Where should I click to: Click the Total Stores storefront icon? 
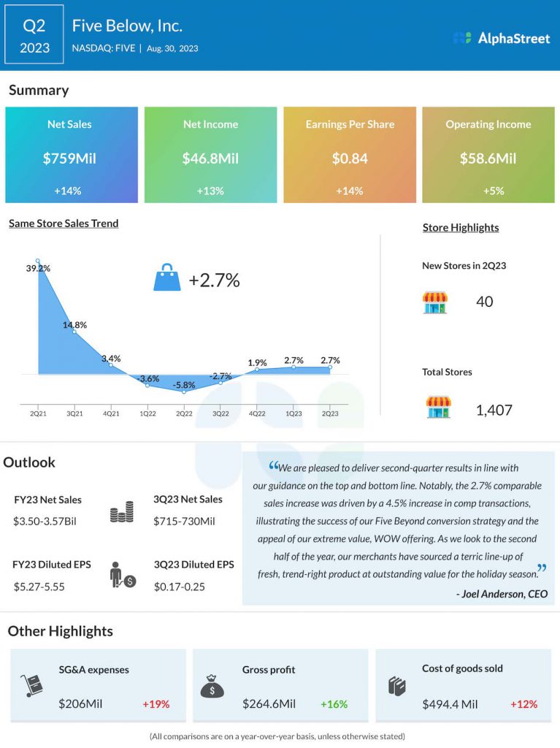pos(438,408)
